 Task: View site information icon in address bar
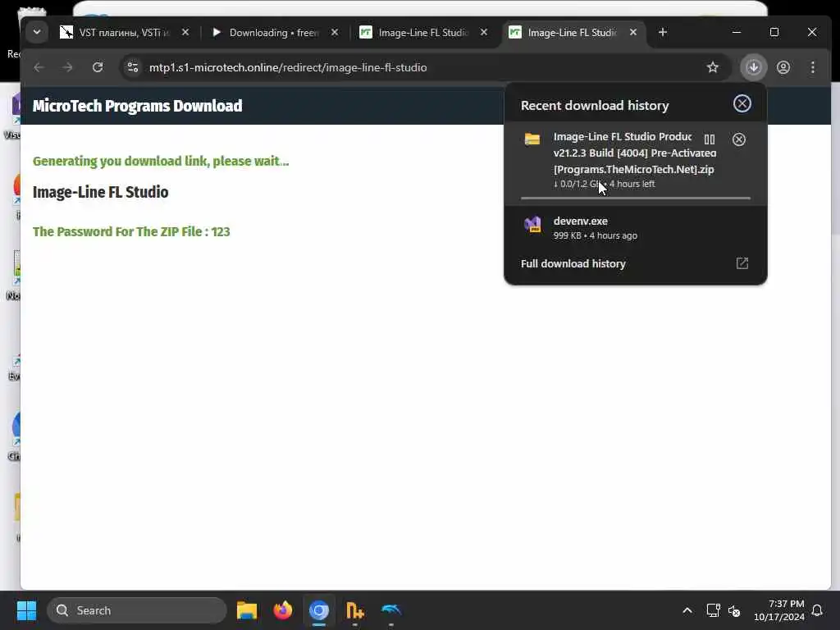[132, 67]
